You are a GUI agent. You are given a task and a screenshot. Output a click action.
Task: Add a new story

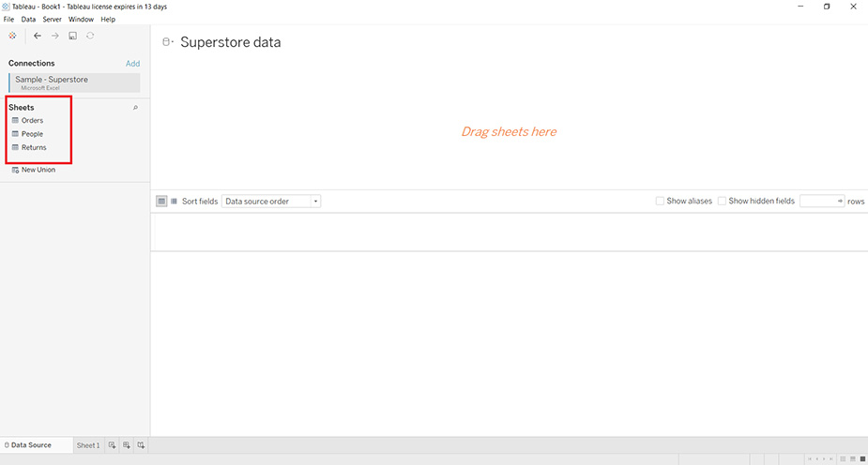click(141, 445)
